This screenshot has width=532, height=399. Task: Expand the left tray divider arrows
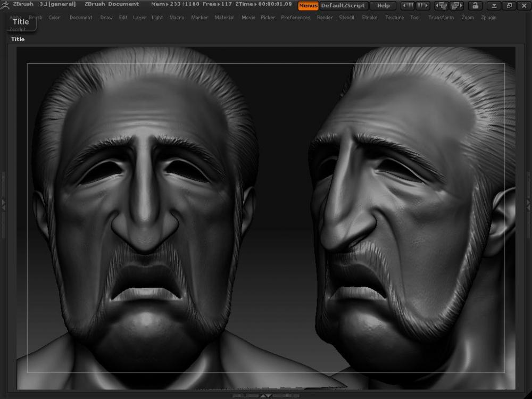tap(4, 205)
